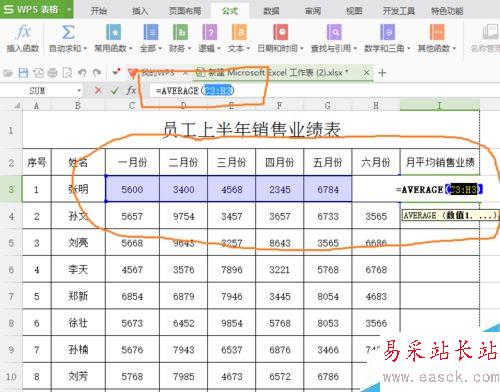Switch to the 视图 ribbon tab
The height and width of the screenshot is (392, 500).
point(354,11)
